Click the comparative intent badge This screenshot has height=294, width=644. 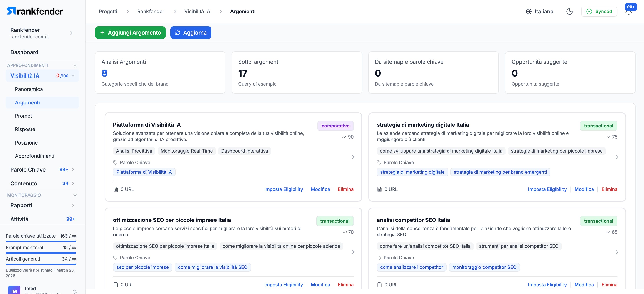click(x=335, y=126)
